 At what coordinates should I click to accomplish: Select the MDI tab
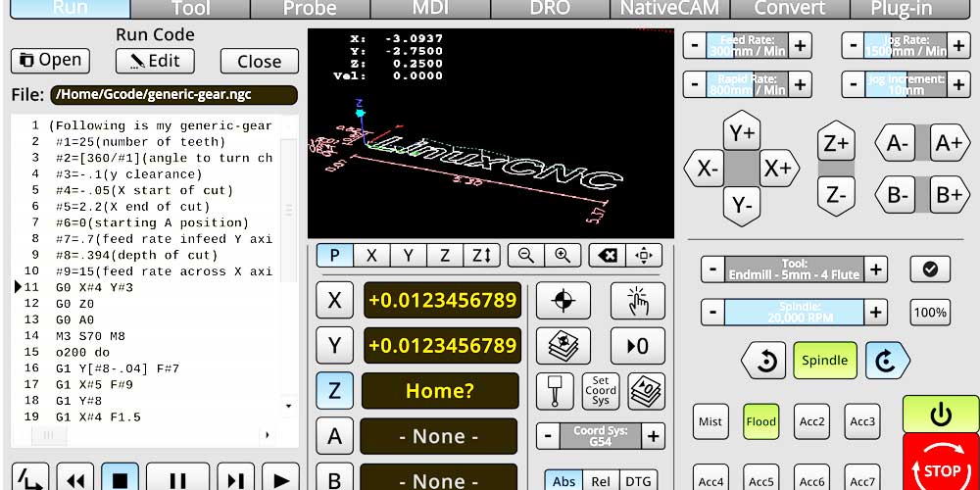tap(430, 9)
